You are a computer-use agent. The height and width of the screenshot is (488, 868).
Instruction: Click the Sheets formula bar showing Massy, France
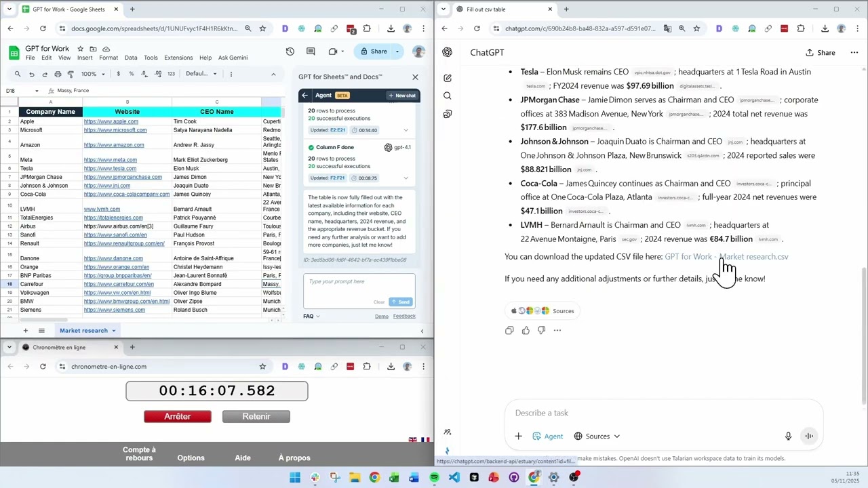click(x=170, y=91)
